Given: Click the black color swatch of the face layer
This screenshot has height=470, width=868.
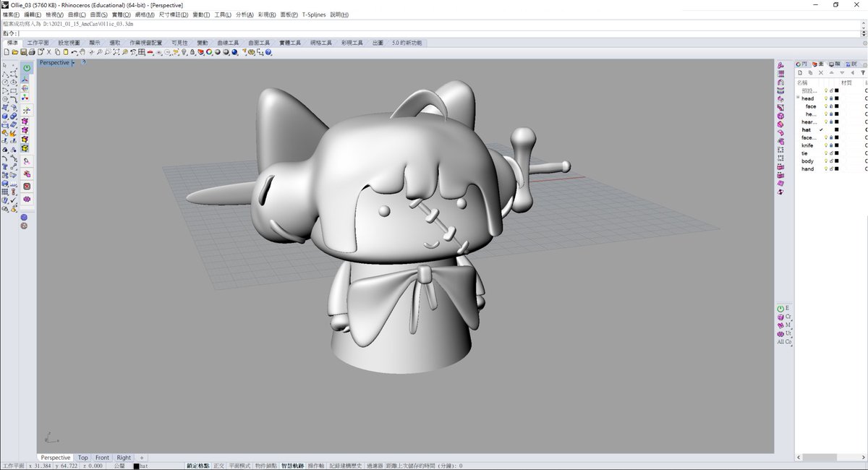Looking at the screenshot, I should point(836,106).
